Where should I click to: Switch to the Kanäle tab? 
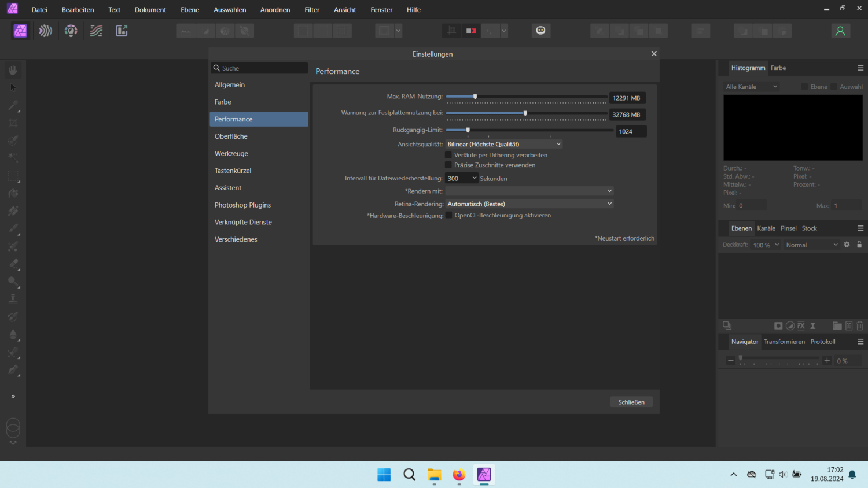click(766, 228)
